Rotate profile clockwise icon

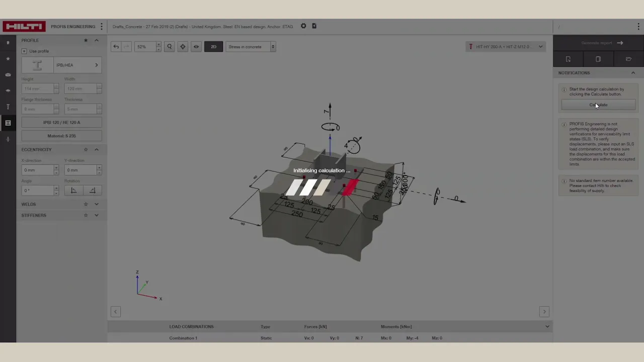pyautogui.click(x=92, y=191)
